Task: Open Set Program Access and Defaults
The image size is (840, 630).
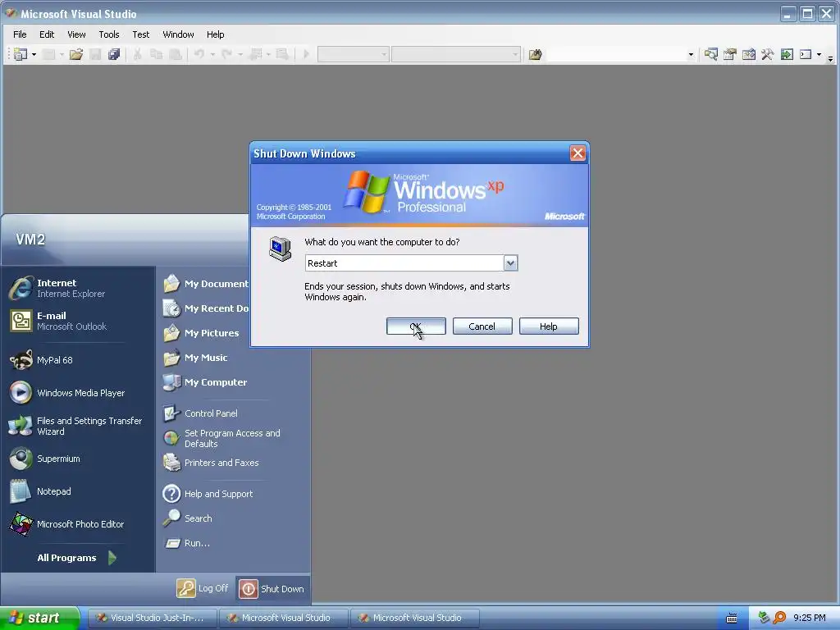Action: pos(231,438)
